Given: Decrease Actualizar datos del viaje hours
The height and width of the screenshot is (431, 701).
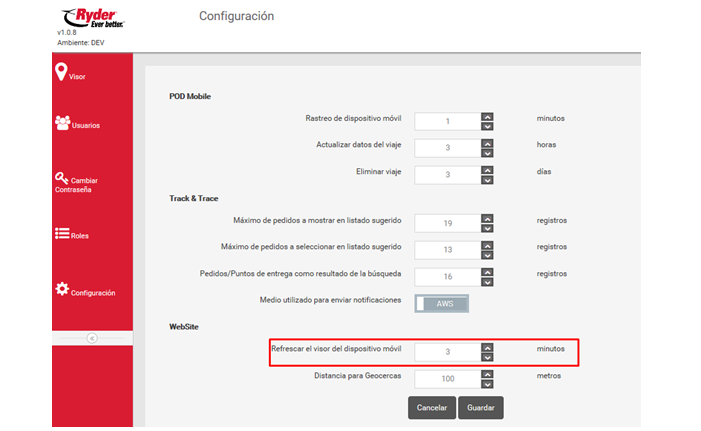Looking at the screenshot, I should pos(487,152).
